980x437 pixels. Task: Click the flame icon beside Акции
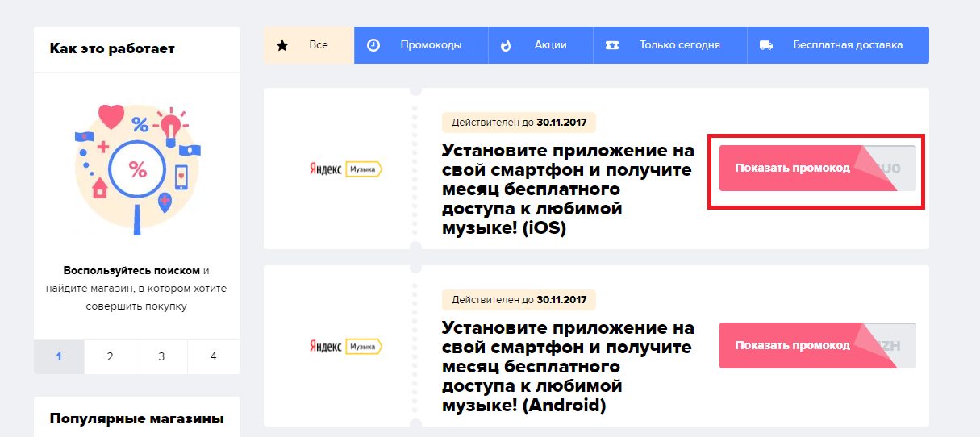coord(506,45)
